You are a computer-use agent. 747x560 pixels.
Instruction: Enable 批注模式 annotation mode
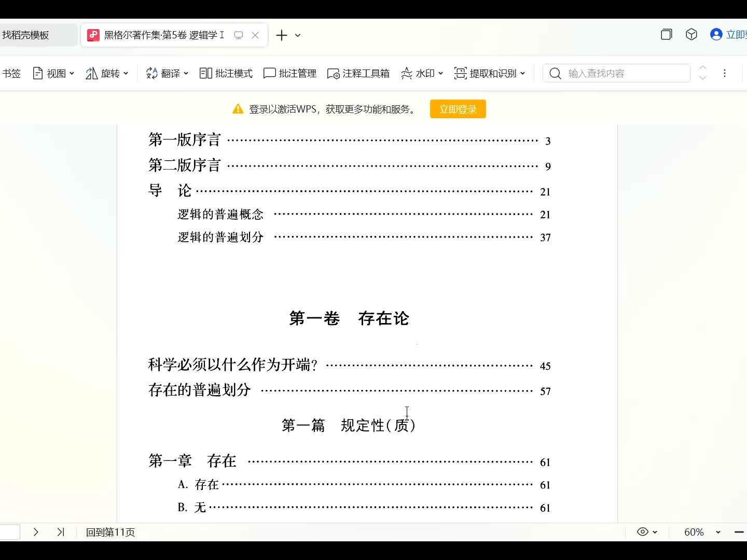click(x=226, y=74)
